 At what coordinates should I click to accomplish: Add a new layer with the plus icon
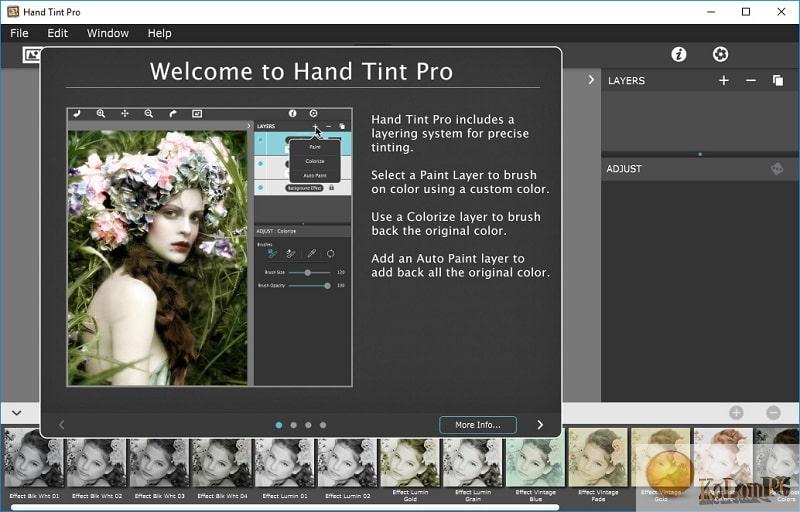[x=723, y=81]
